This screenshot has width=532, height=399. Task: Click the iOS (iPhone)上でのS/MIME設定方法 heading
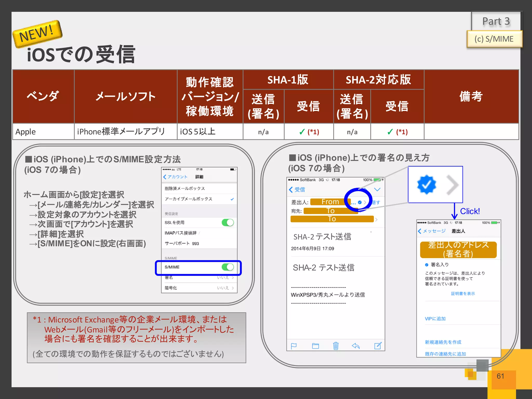point(103,164)
